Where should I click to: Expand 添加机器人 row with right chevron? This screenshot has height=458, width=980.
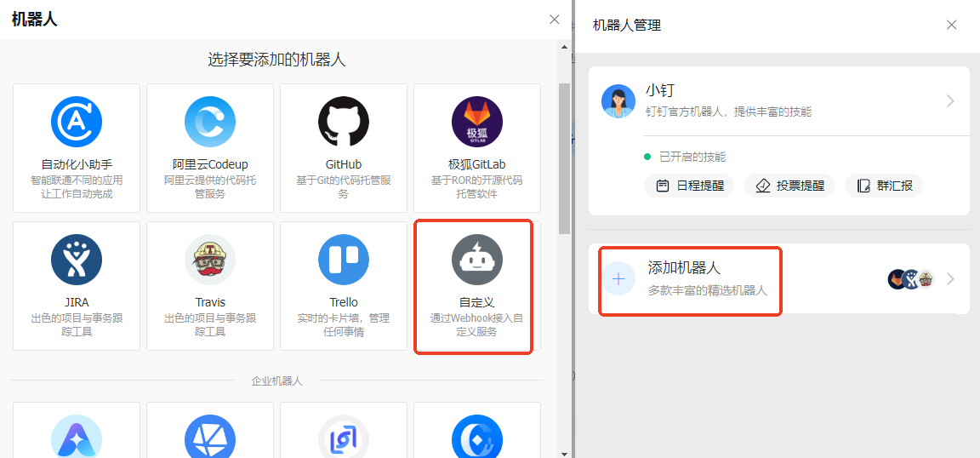(950, 279)
